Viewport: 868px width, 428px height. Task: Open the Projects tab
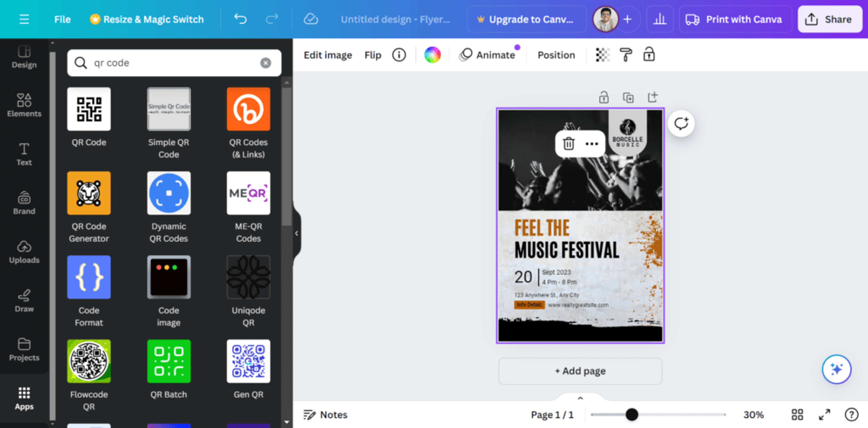click(24, 349)
